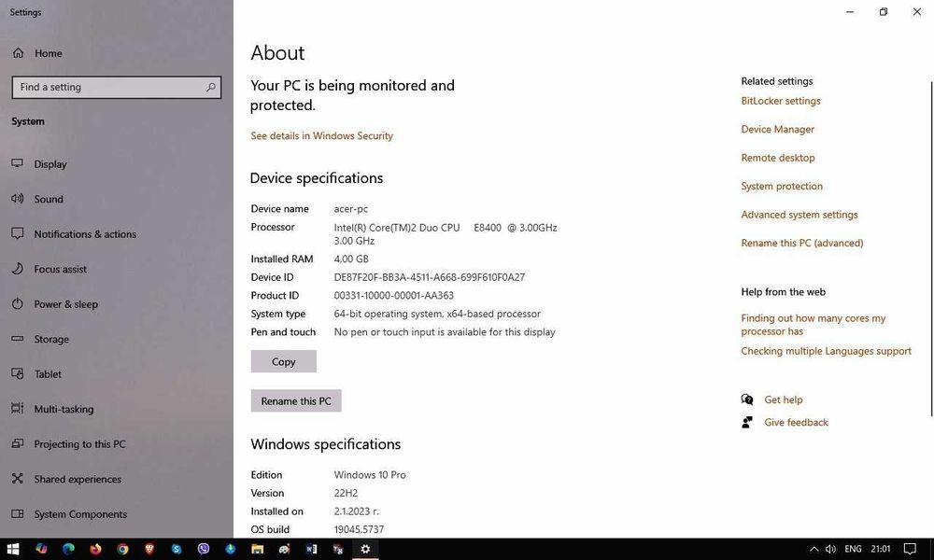The width and height of the screenshot is (934, 560).
Task: Open Power & sleep via the power icon
Action: pos(18,304)
